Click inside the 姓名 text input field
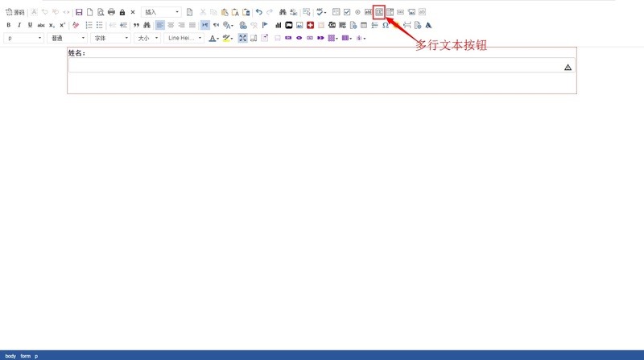Viewport: 644px width, 360px height. tap(314, 67)
